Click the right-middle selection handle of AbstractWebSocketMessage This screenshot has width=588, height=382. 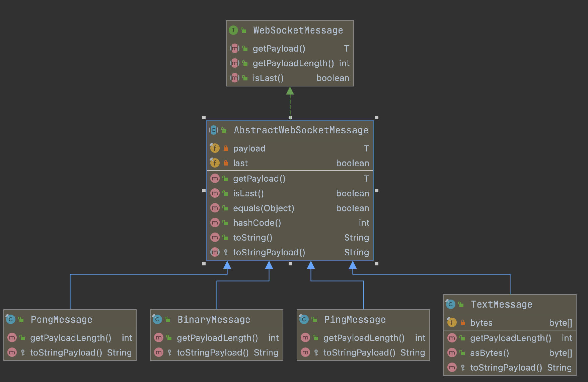click(x=377, y=191)
